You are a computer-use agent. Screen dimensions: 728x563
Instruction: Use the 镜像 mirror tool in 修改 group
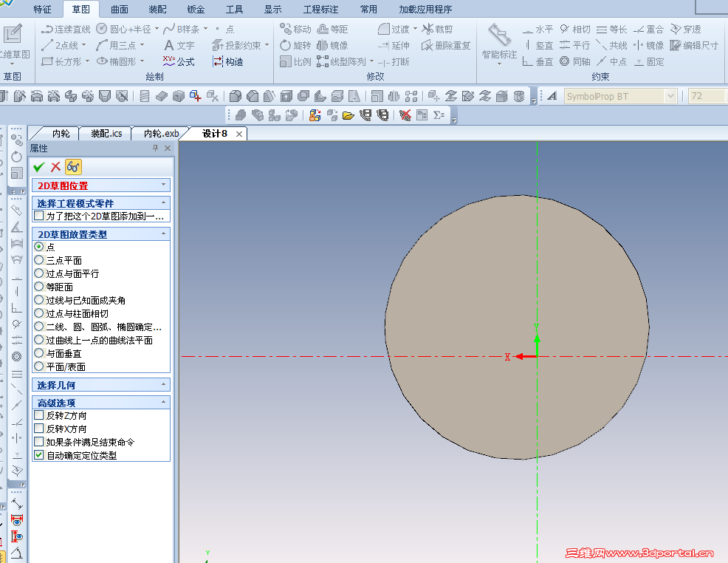(332, 46)
